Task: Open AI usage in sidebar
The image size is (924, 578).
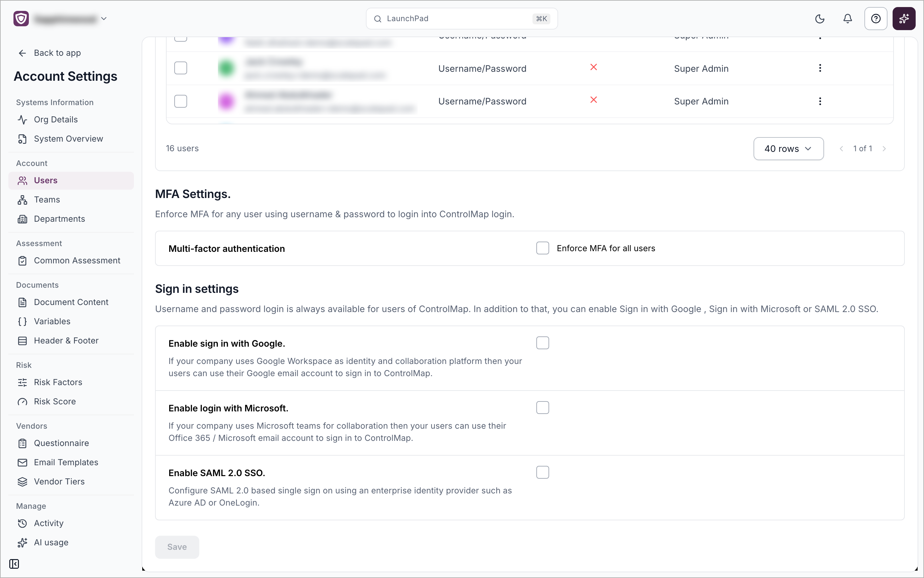Action: 71,542
